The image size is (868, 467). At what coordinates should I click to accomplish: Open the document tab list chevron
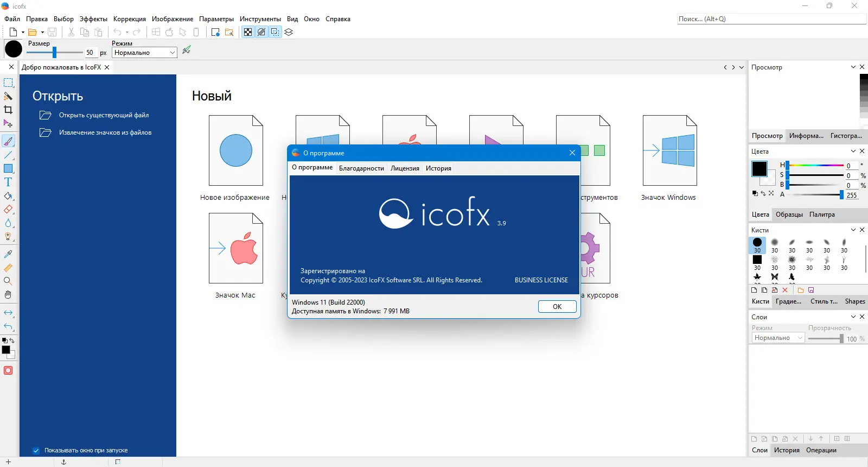pos(742,67)
